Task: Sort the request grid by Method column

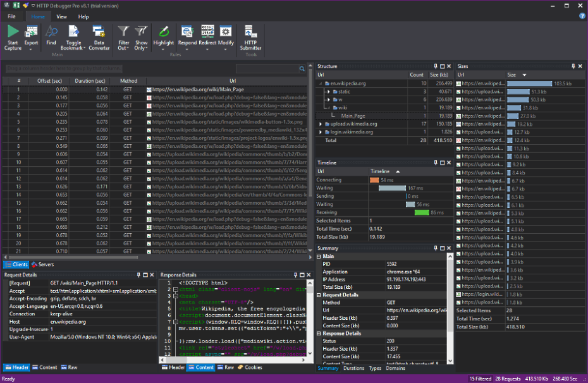Action: (128, 81)
